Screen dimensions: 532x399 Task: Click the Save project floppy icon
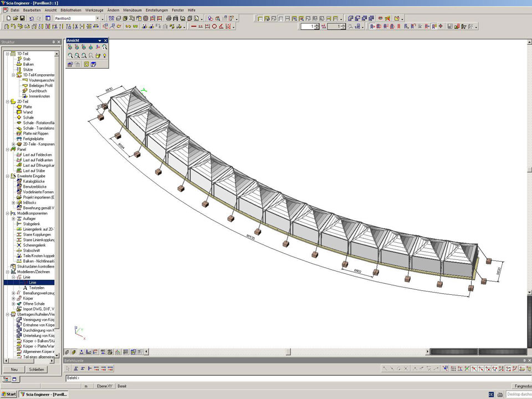pyautogui.click(x=22, y=18)
